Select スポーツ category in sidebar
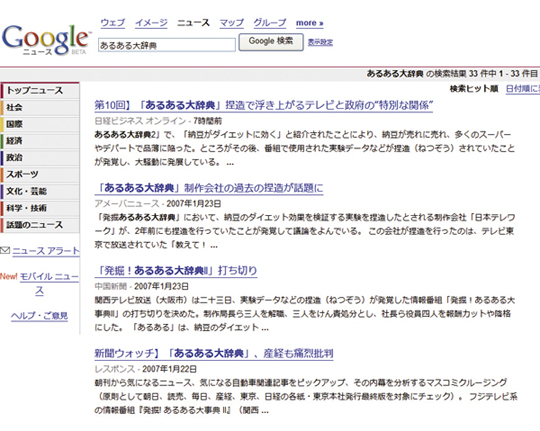 [40, 174]
